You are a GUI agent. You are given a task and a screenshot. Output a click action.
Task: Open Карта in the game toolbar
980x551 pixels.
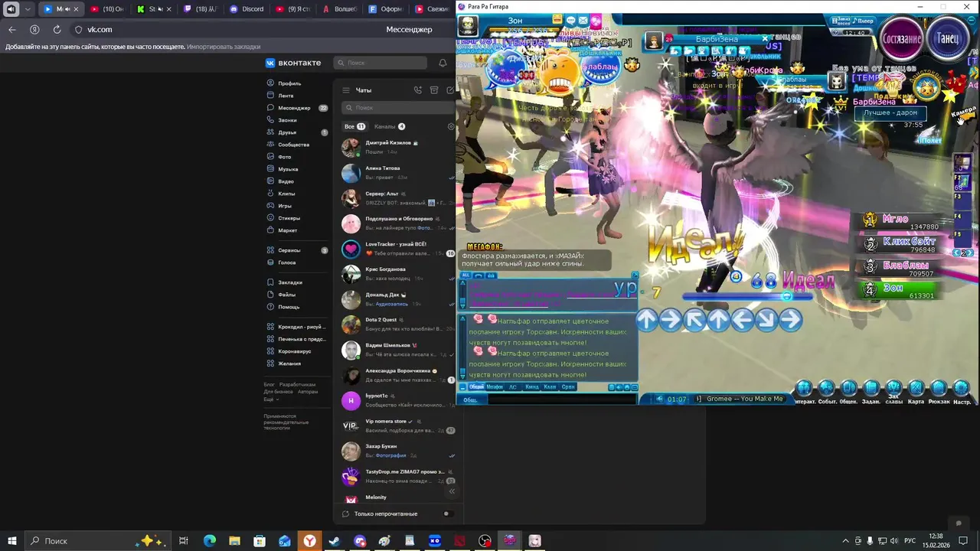916,389
